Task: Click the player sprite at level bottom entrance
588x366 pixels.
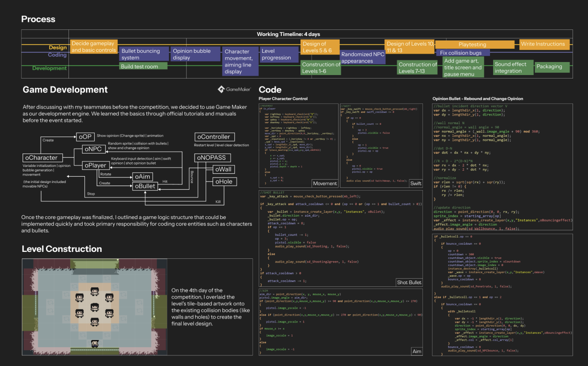Action: 95,344
